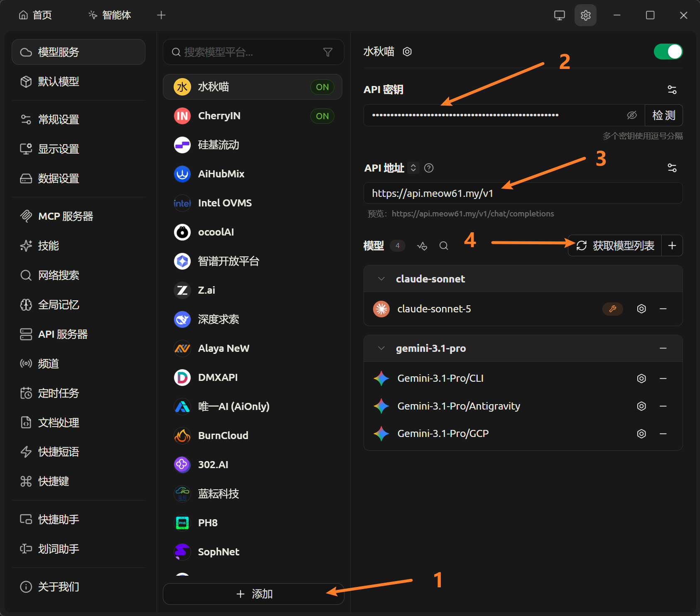
Task: Open API address type selector arrows
Action: click(x=413, y=168)
